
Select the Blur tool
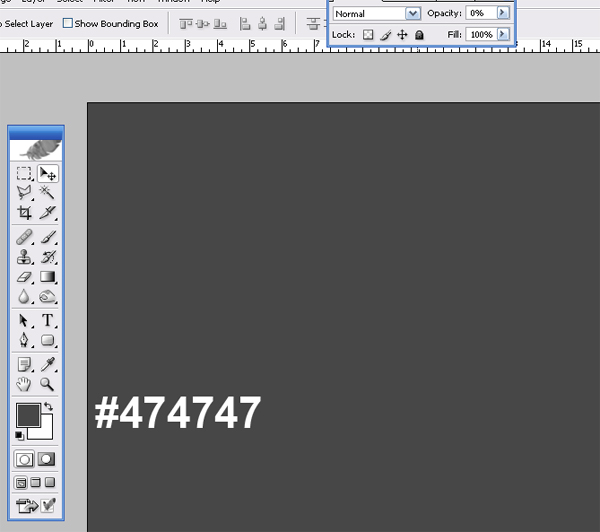coord(24,297)
